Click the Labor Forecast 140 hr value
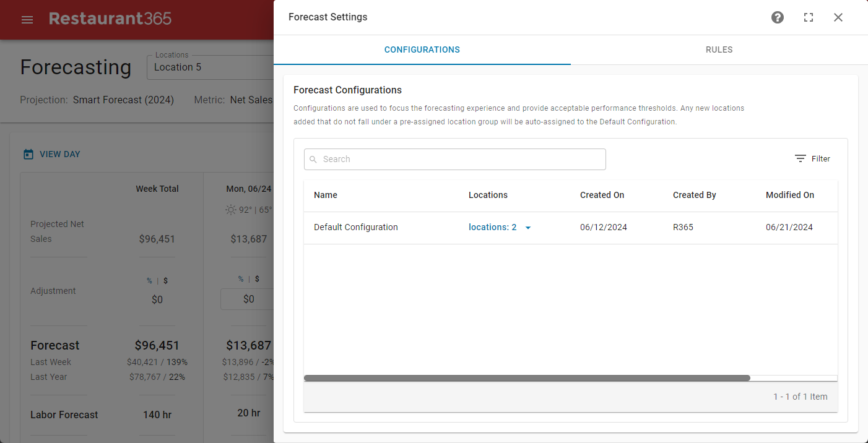868x443 pixels. (157, 415)
